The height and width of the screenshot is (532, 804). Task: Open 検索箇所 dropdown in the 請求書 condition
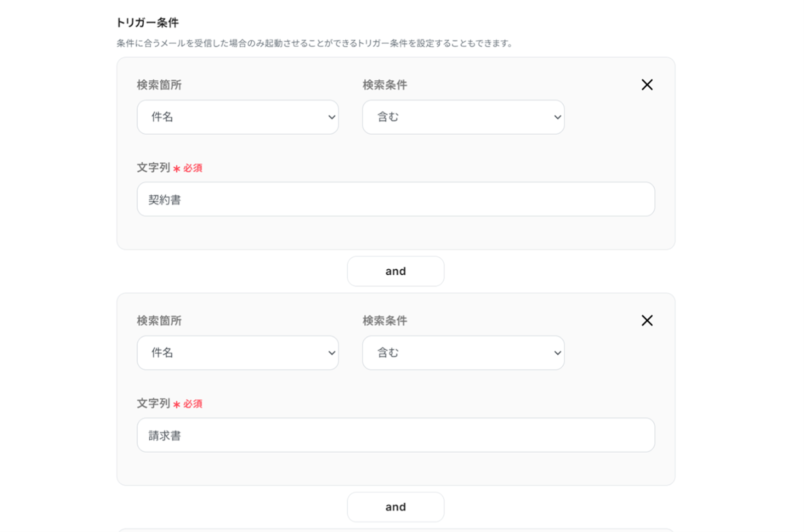[x=238, y=353]
